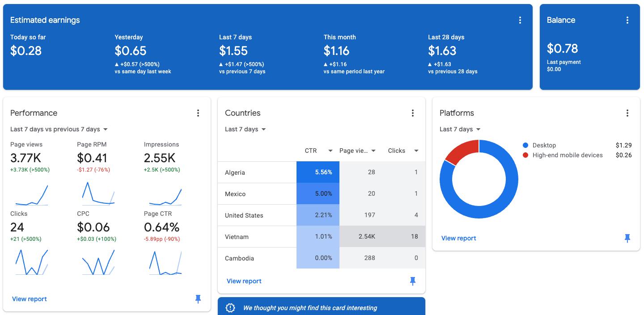
Task: Click the CPC $0.06 metric
Action: pyautogui.click(x=93, y=227)
